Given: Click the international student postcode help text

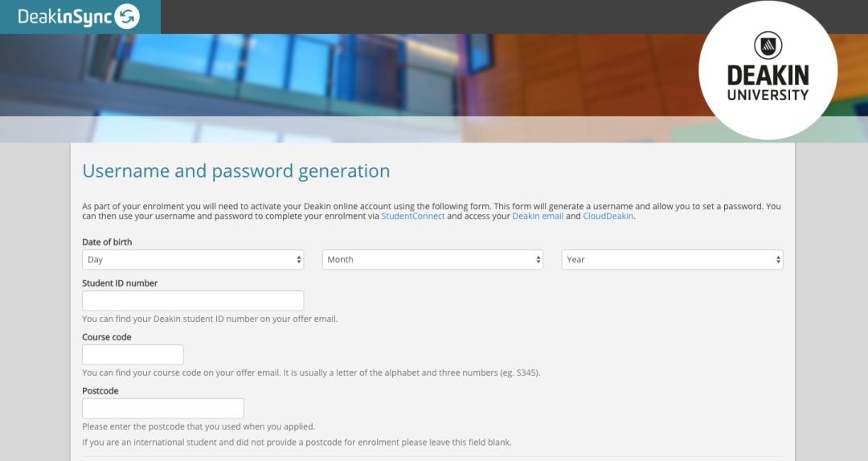Looking at the screenshot, I should click(x=297, y=442).
